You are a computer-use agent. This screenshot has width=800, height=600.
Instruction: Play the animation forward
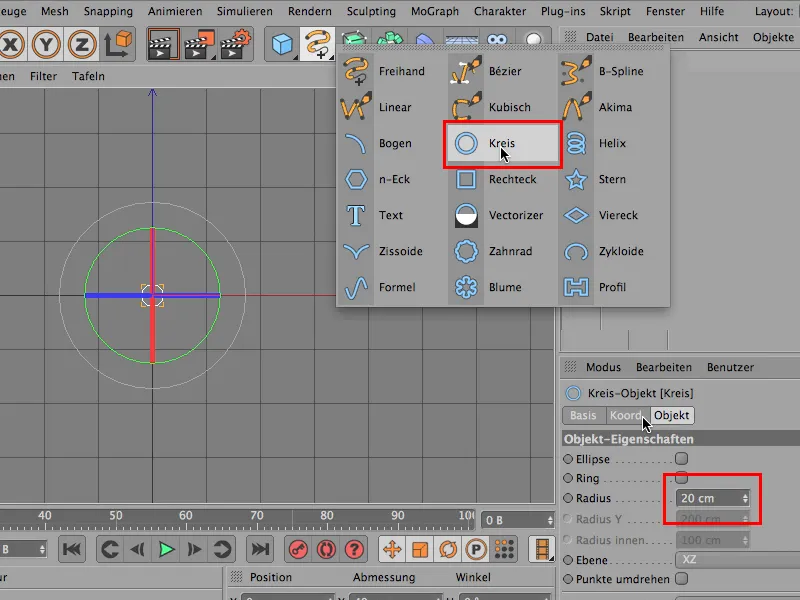coord(166,549)
